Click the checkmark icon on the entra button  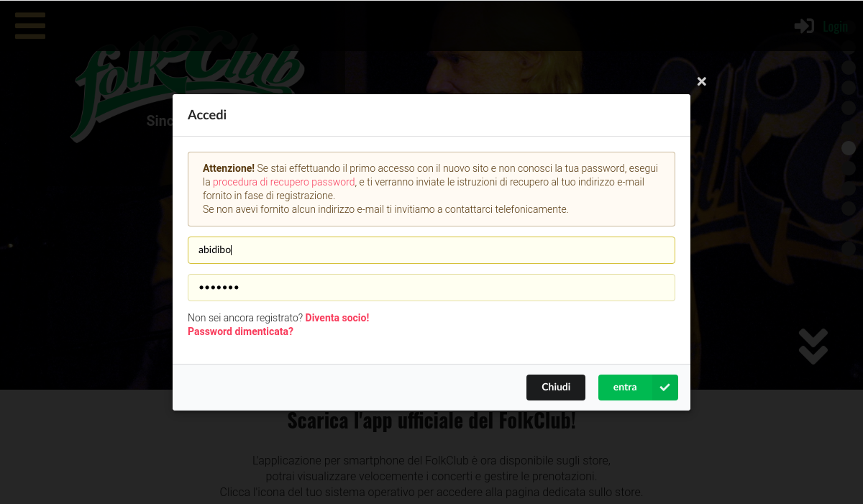tap(665, 388)
